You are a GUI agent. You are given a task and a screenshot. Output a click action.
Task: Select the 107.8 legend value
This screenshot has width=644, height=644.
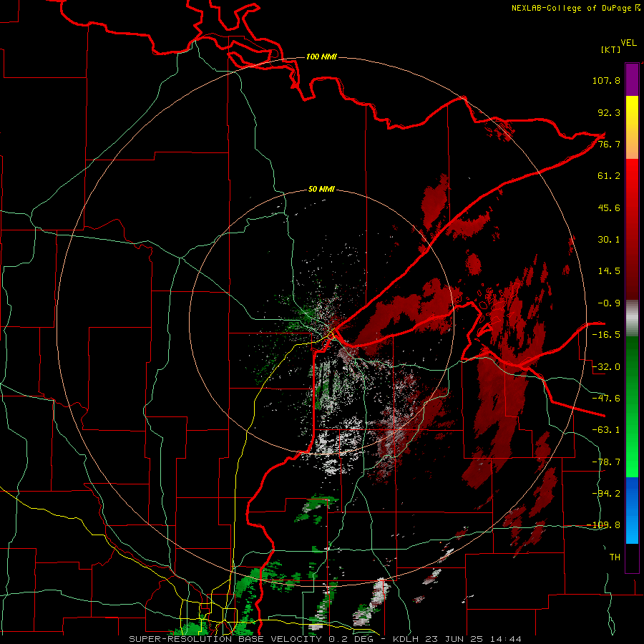pos(606,80)
